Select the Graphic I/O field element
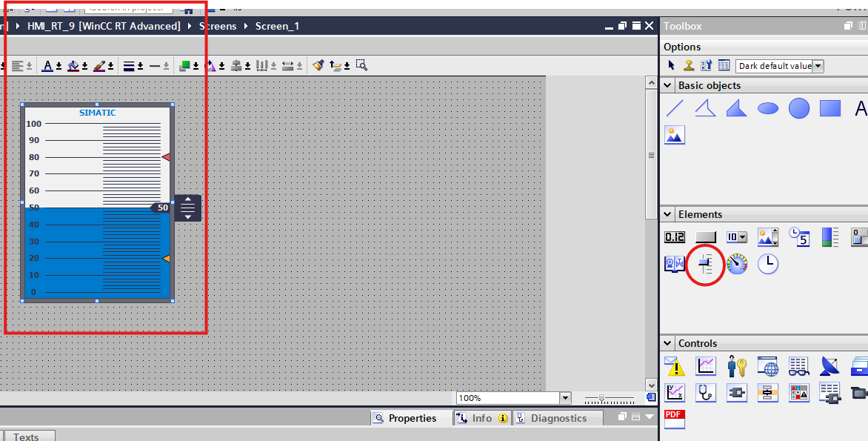 [768, 237]
